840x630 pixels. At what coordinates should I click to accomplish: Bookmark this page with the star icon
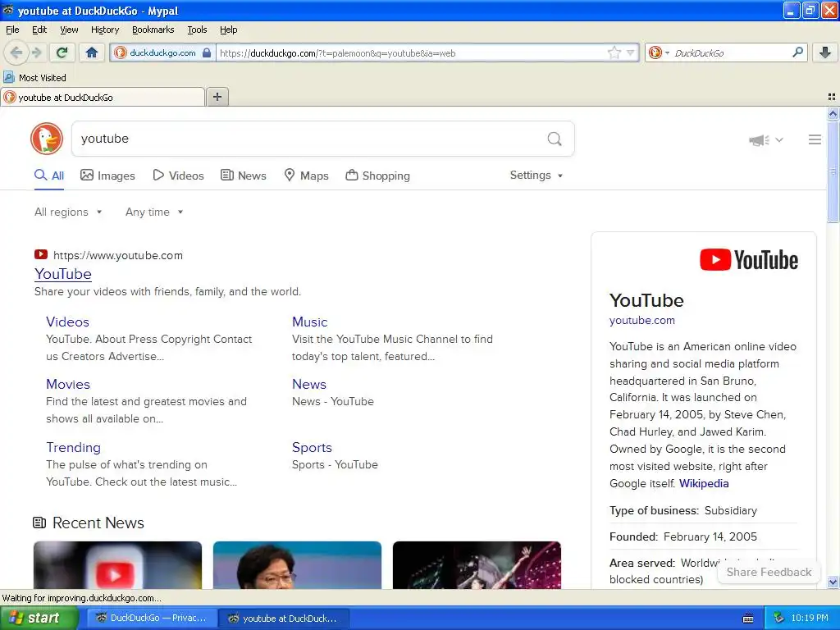pyautogui.click(x=614, y=52)
